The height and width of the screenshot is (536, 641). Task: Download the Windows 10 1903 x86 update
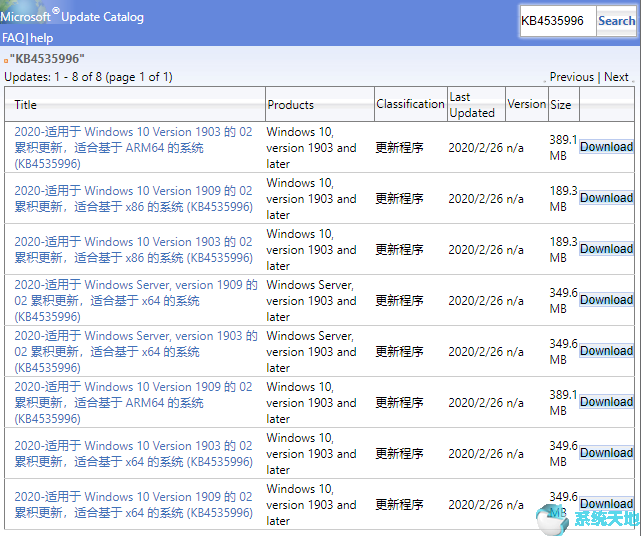607,249
